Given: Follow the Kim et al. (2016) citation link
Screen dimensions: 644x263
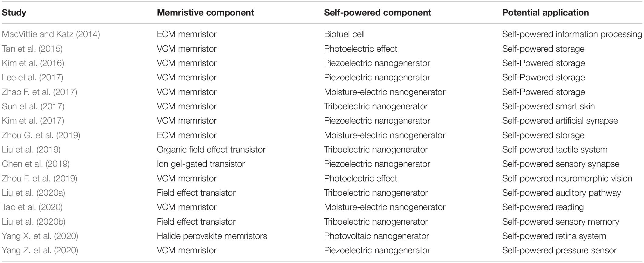Looking at the screenshot, I should (x=33, y=63).
